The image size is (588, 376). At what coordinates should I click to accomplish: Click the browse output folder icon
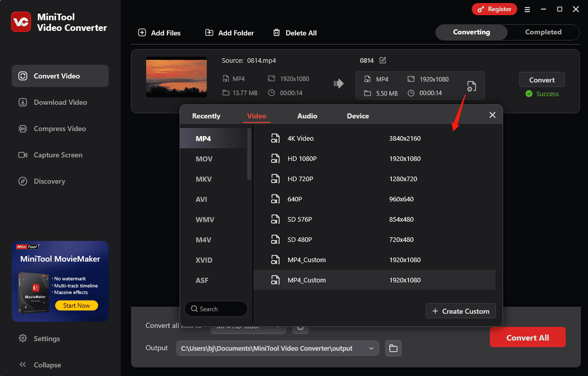click(x=393, y=348)
